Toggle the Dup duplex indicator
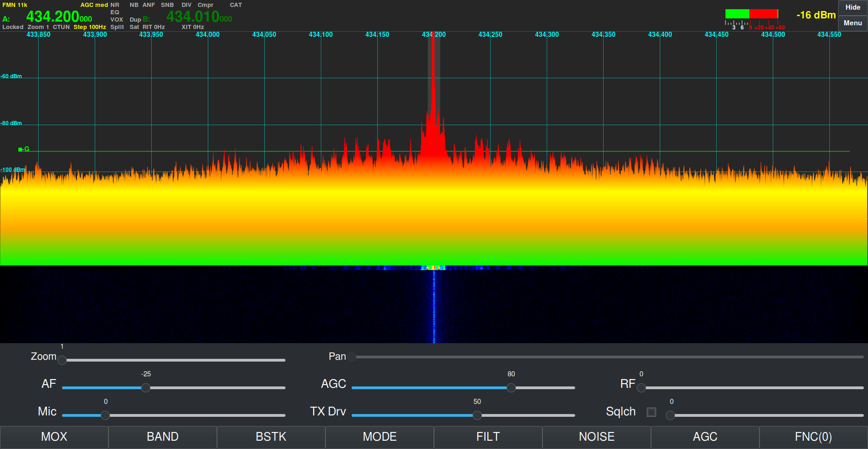The height and width of the screenshot is (449, 868). pyautogui.click(x=135, y=20)
